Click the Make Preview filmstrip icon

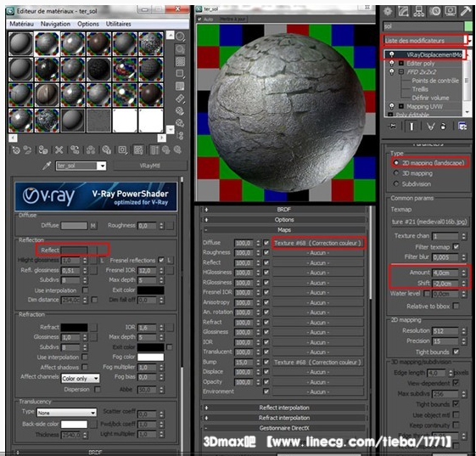(x=180, y=99)
